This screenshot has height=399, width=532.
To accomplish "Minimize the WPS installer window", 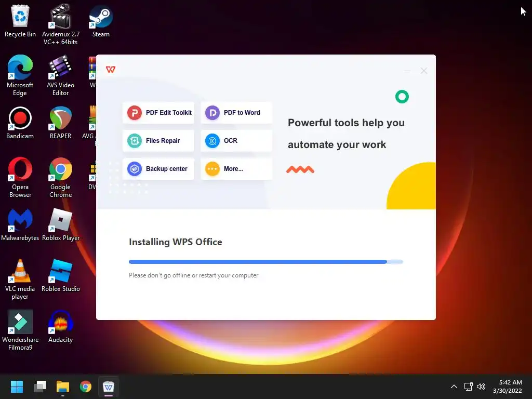I will (x=407, y=71).
